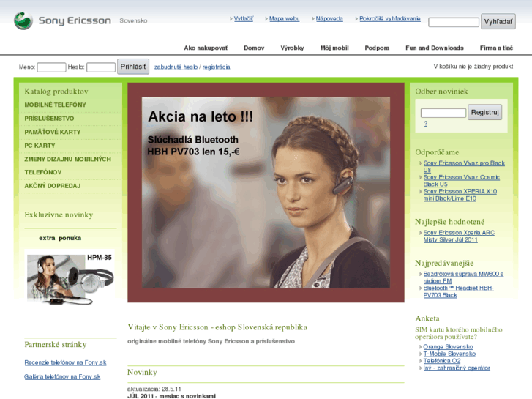Open the Podpora menu item
Screen dimensions: 532x399
(x=377, y=48)
